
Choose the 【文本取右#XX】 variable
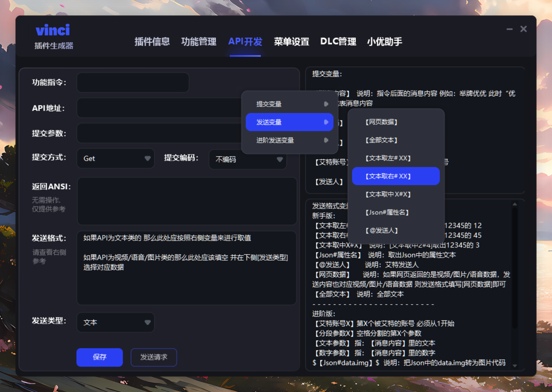pyautogui.click(x=388, y=176)
